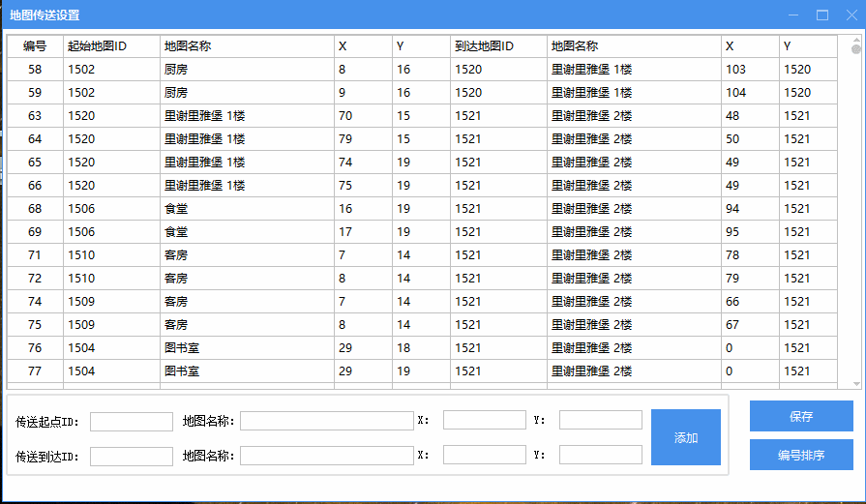
Task: Click the start point Y input box
Action: coord(600,420)
